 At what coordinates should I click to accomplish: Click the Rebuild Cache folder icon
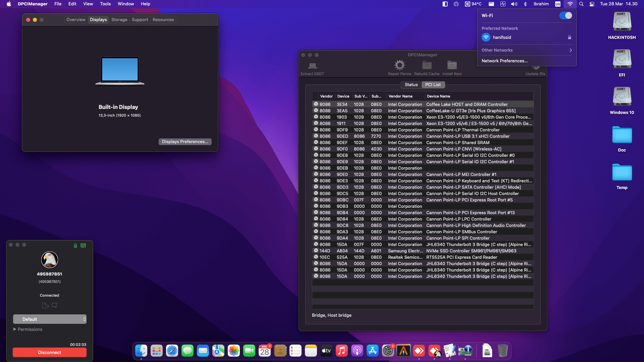pos(426,65)
